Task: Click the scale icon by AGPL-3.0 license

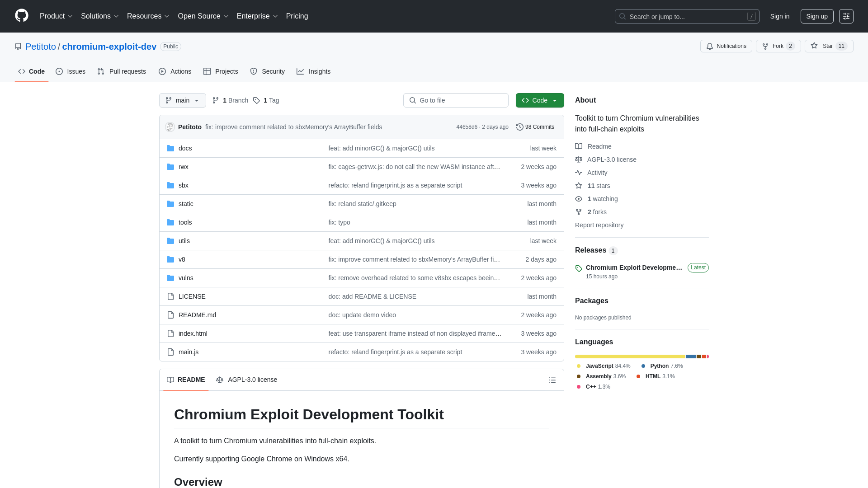Action: 579,160
